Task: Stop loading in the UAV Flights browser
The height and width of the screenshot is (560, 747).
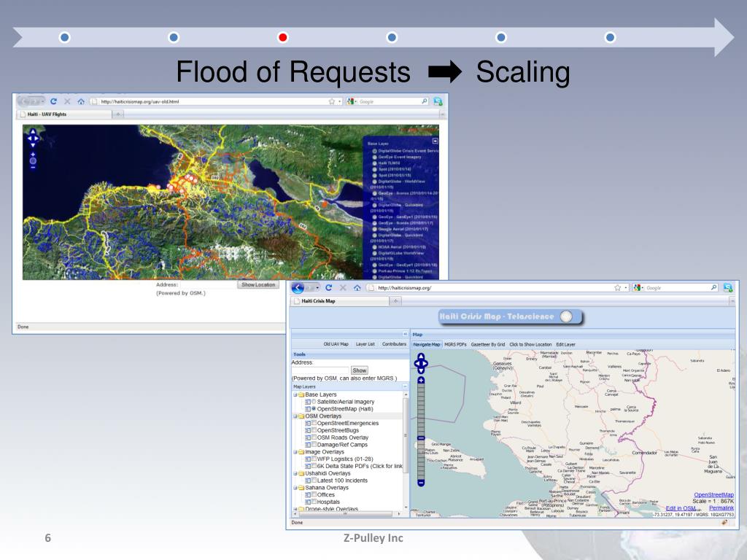Action: click(67, 101)
